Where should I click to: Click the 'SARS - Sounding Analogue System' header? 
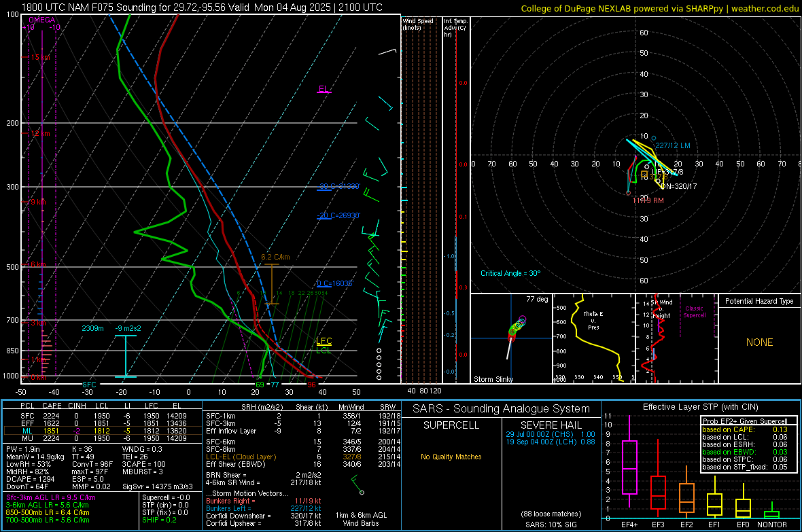point(502,409)
